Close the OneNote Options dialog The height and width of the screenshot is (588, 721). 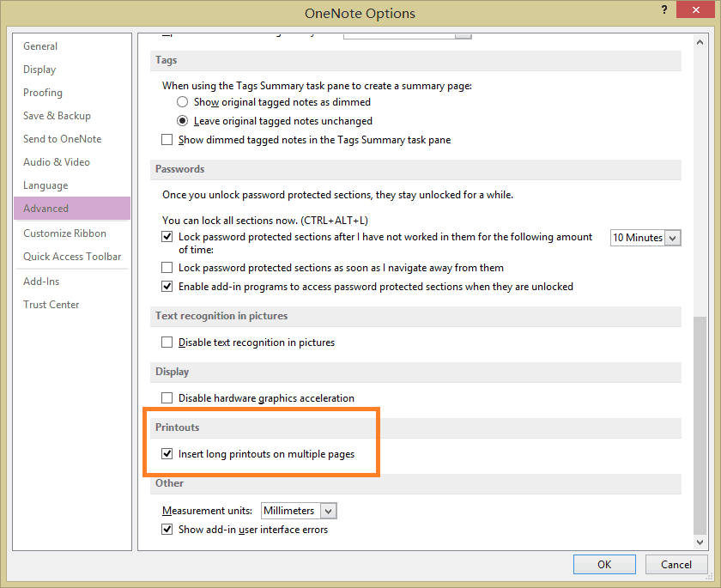pos(696,9)
